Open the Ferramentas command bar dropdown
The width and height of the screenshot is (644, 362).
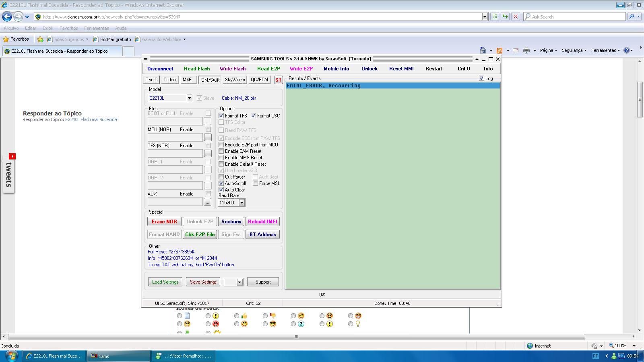pos(606,50)
